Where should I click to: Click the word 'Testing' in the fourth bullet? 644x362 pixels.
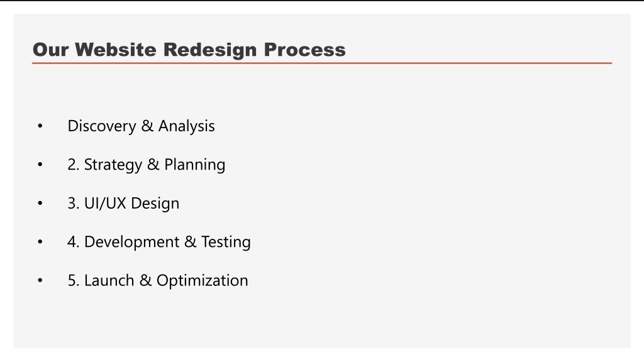coord(226,242)
